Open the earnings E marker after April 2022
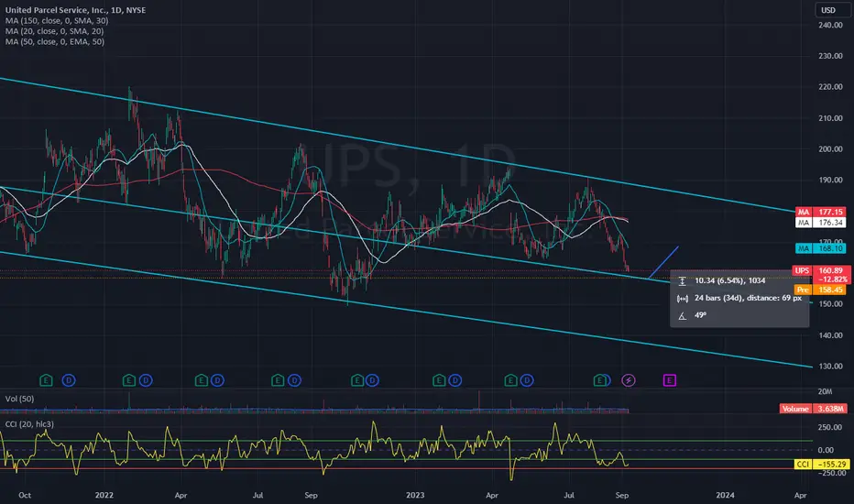854x504 pixels. point(201,380)
